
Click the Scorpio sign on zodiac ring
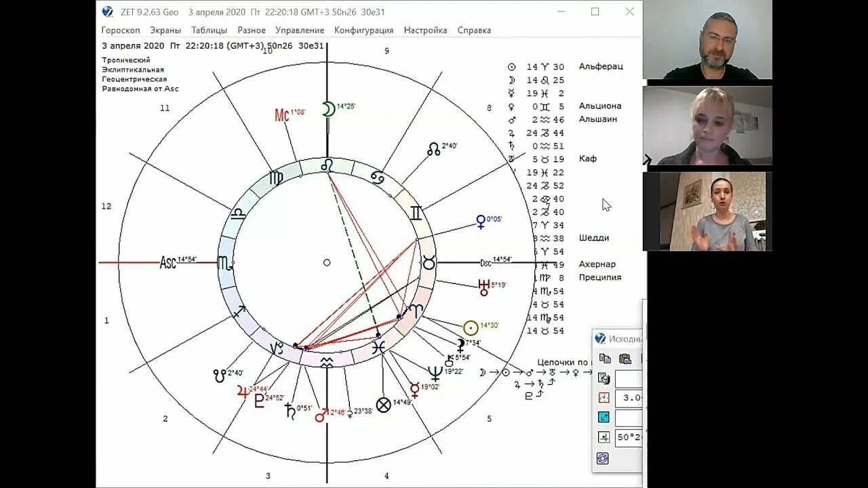225,263
